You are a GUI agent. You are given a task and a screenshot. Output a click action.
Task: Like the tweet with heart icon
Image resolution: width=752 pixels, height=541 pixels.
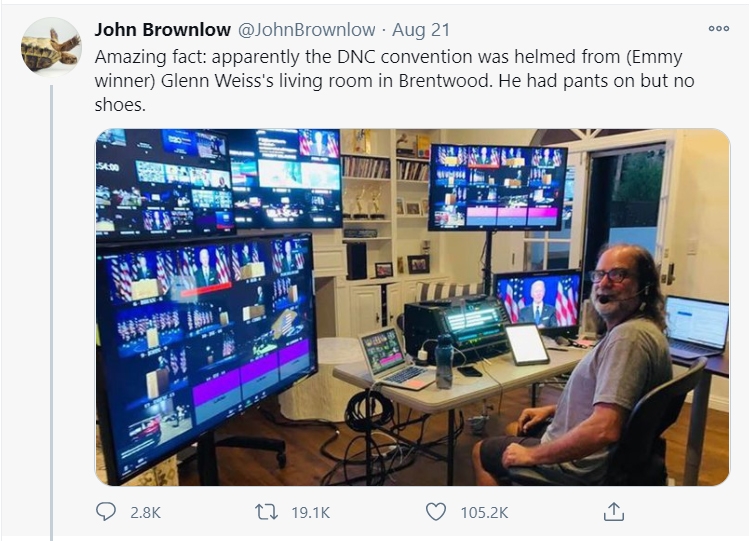coord(435,512)
